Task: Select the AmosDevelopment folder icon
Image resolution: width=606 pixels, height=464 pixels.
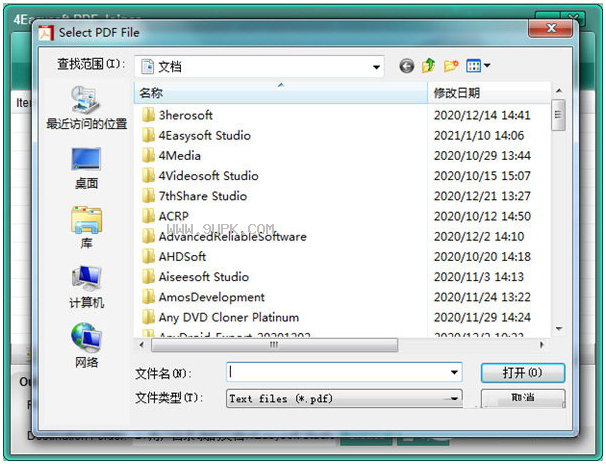Action: tap(148, 297)
